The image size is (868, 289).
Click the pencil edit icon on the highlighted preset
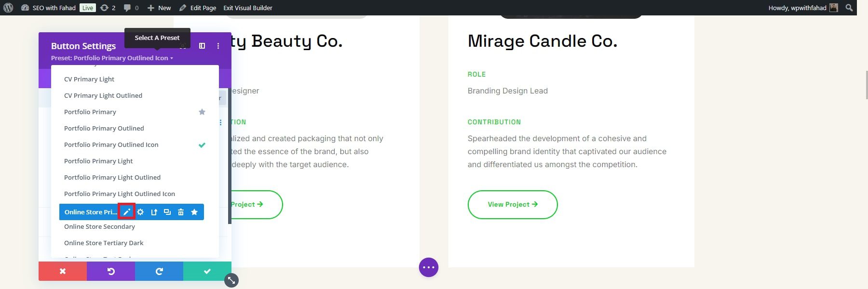tap(127, 212)
